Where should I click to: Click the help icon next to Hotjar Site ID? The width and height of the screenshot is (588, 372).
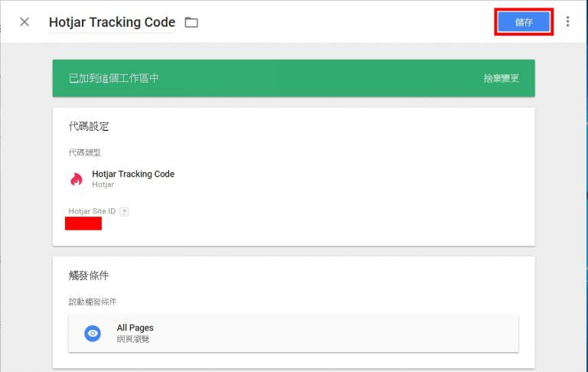click(x=124, y=211)
